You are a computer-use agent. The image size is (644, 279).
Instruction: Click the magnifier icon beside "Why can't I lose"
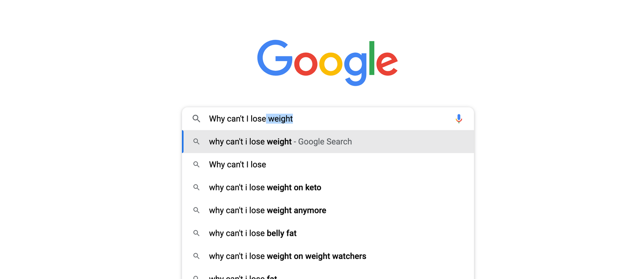coord(196,165)
